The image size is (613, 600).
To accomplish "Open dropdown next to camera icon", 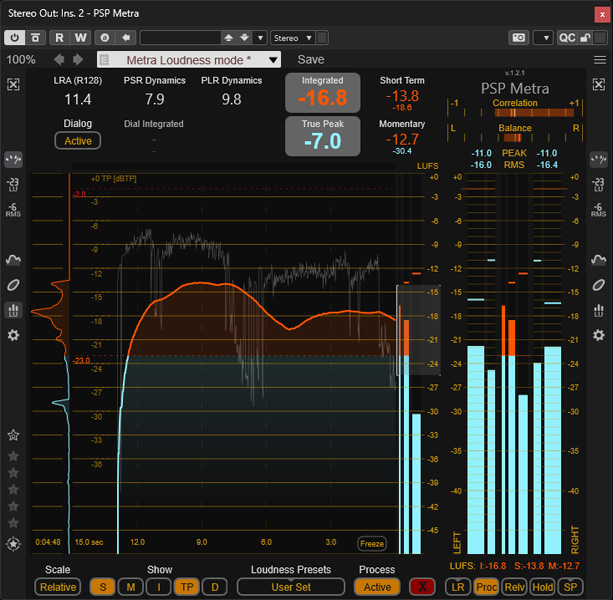I will pos(543,38).
